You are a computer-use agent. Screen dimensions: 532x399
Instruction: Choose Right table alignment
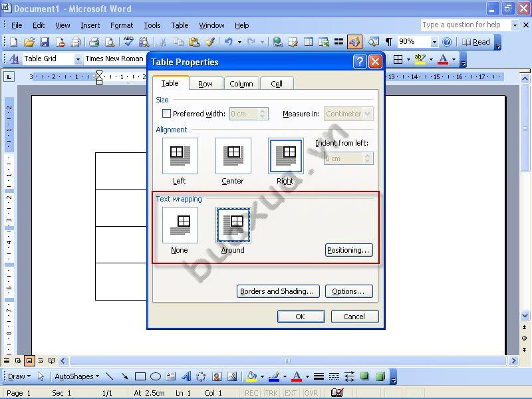286,156
